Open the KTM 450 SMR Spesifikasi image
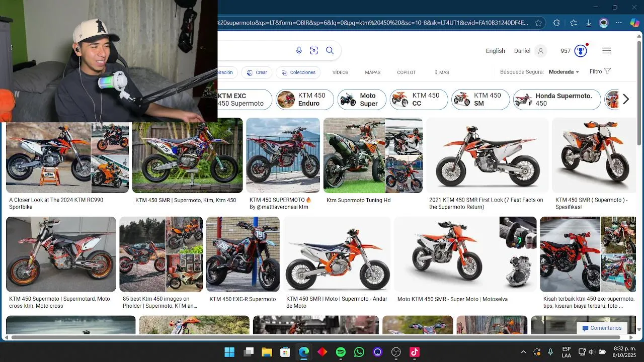The height and width of the screenshot is (362, 644). click(594, 155)
